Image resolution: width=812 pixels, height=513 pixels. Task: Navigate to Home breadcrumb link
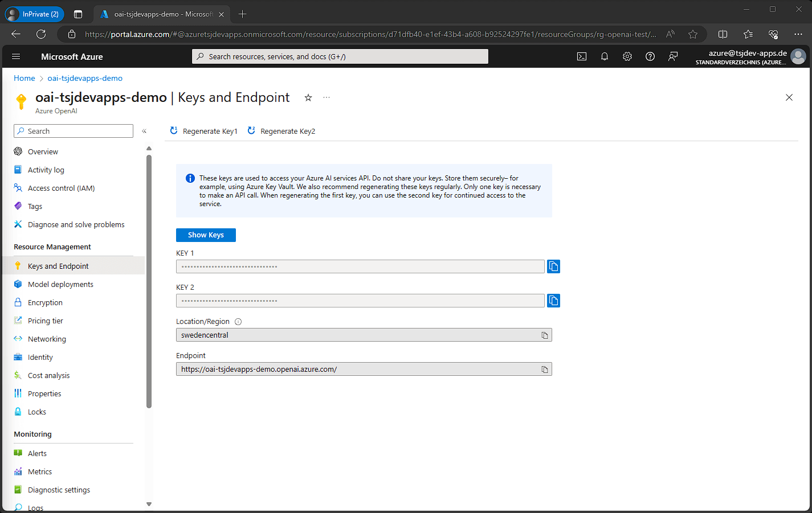pyautogui.click(x=25, y=78)
